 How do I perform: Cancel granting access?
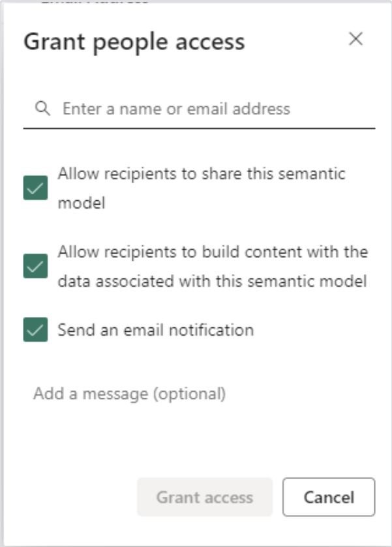pyautogui.click(x=329, y=497)
